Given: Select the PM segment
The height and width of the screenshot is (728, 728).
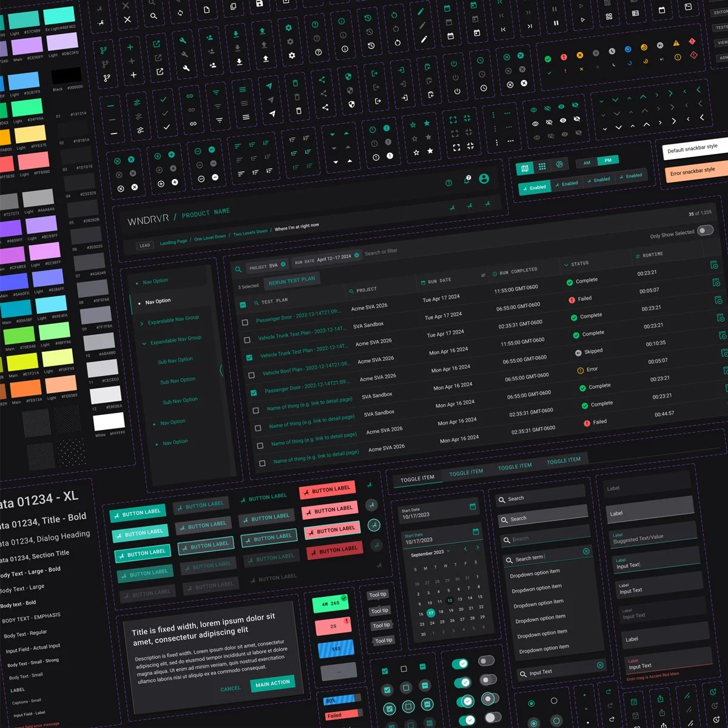Looking at the screenshot, I should pos(608,160).
